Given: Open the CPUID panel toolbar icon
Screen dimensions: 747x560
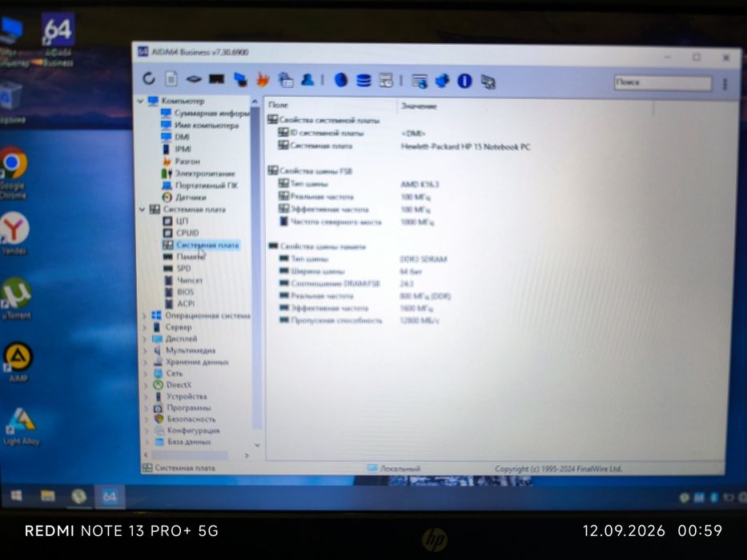Looking at the screenshot, I should click(285, 80).
